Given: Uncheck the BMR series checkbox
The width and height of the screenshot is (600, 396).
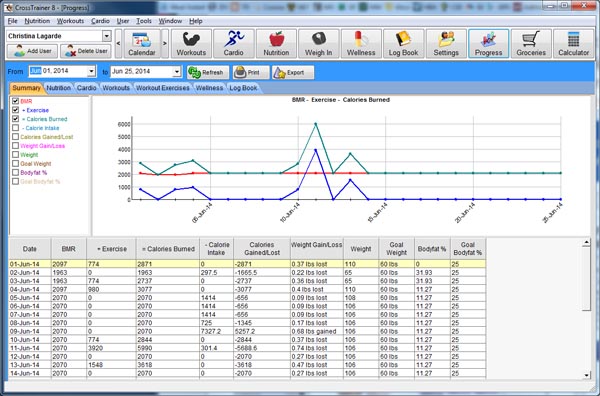Looking at the screenshot, I should tap(16, 101).
